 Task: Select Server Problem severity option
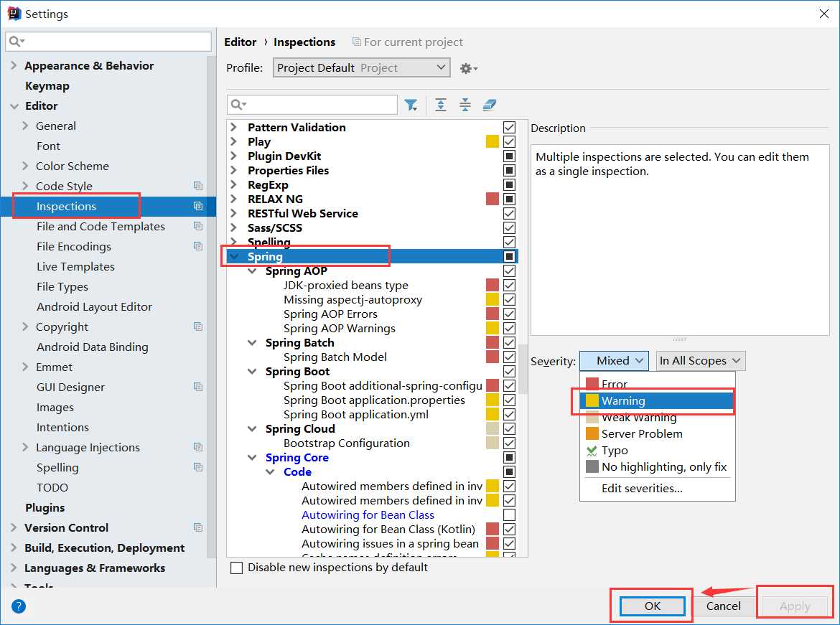coord(658,434)
